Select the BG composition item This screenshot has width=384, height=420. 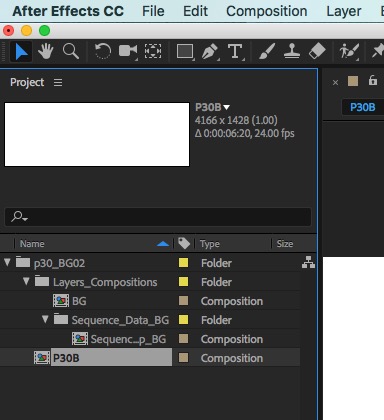(x=79, y=301)
